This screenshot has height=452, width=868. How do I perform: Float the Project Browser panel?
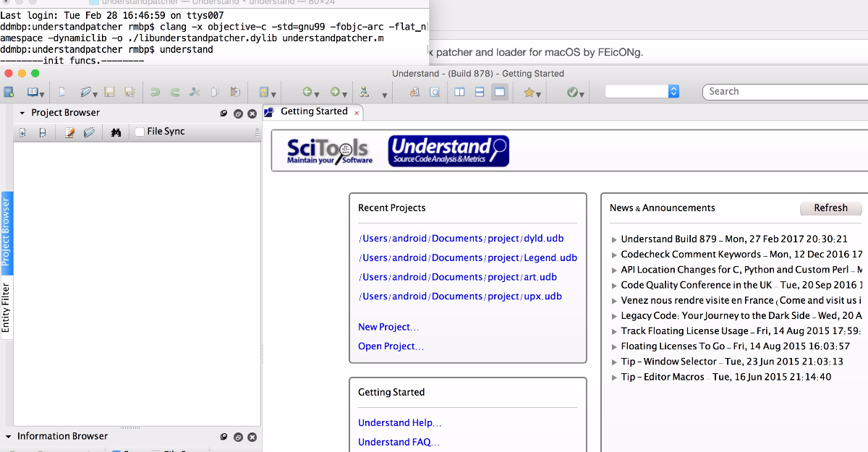point(238,114)
